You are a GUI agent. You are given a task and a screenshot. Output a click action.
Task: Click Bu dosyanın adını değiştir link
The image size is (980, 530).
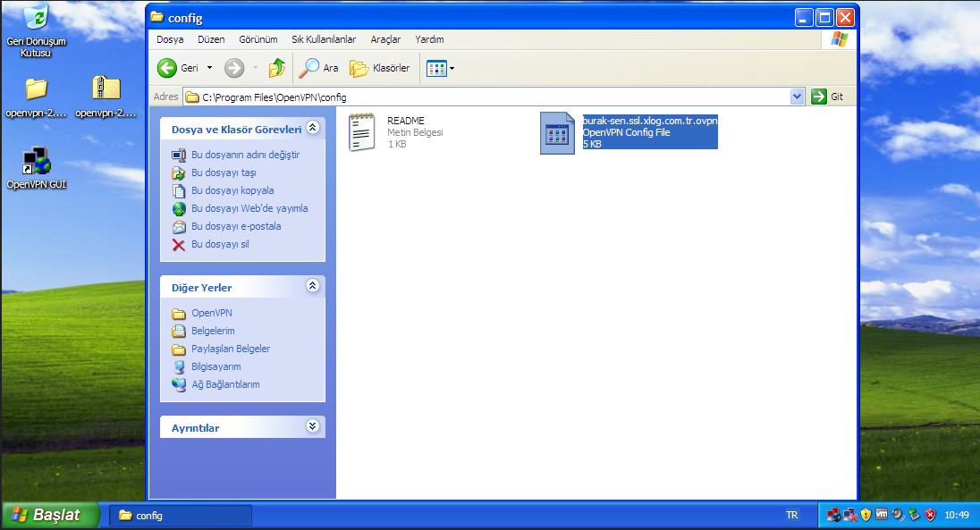(x=246, y=155)
